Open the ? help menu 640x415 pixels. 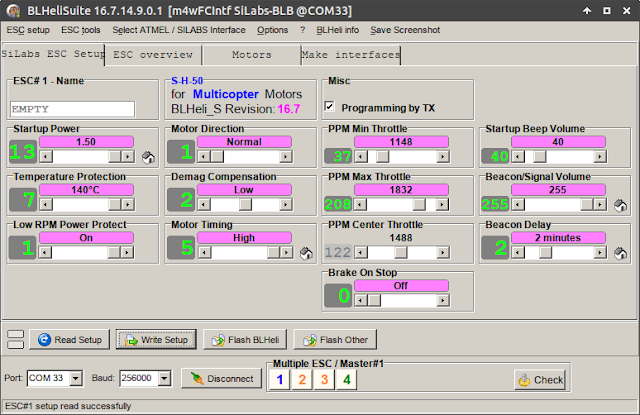click(302, 30)
